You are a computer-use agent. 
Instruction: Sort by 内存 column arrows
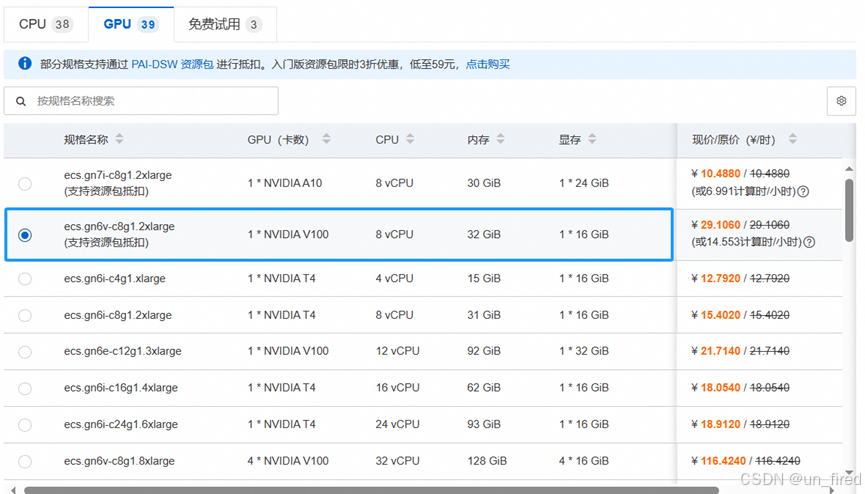point(500,139)
